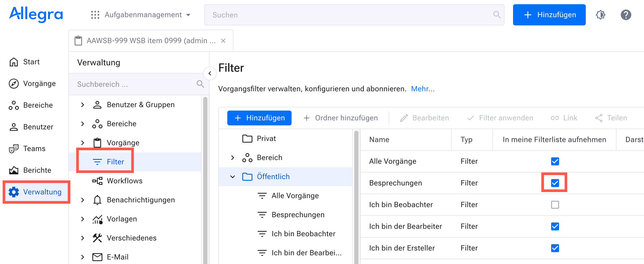Uncheck Ich bin der Bearbeiter checkbox
Image resolution: width=644 pixels, height=264 pixels.
coord(555,226)
